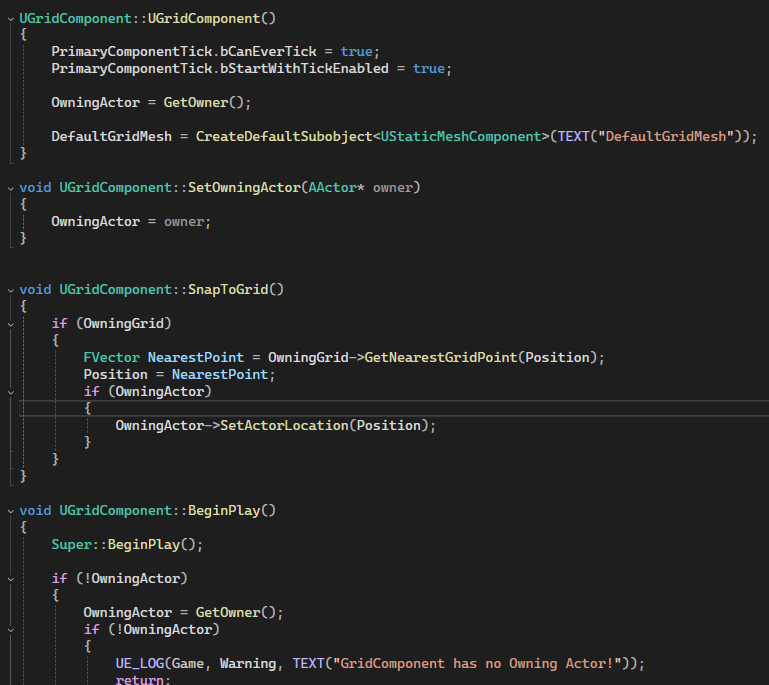This screenshot has height=685, width=769.
Task: Collapse the if (OwningGrid) block chevron
Action: point(10,324)
